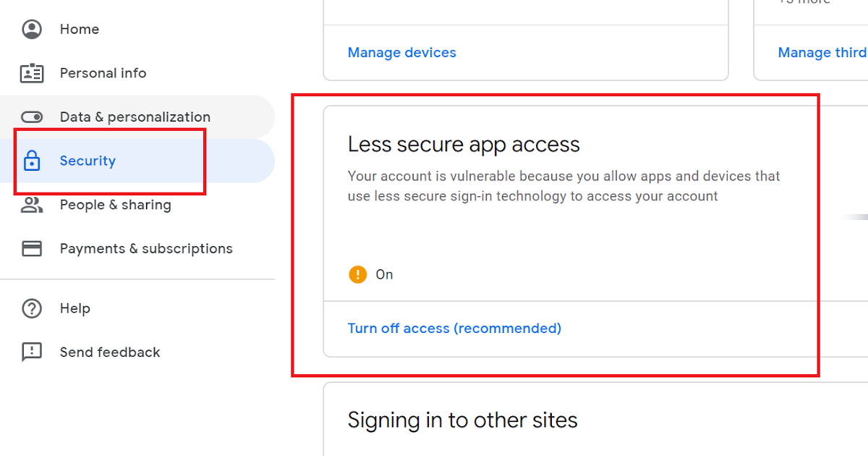This screenshot has width=868, height=456.
Task: Click the Personal info ID card icon
Action: 32,73
